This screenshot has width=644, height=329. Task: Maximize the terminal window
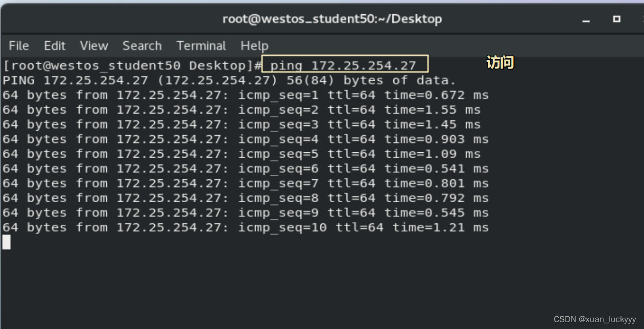click(617, 19)
